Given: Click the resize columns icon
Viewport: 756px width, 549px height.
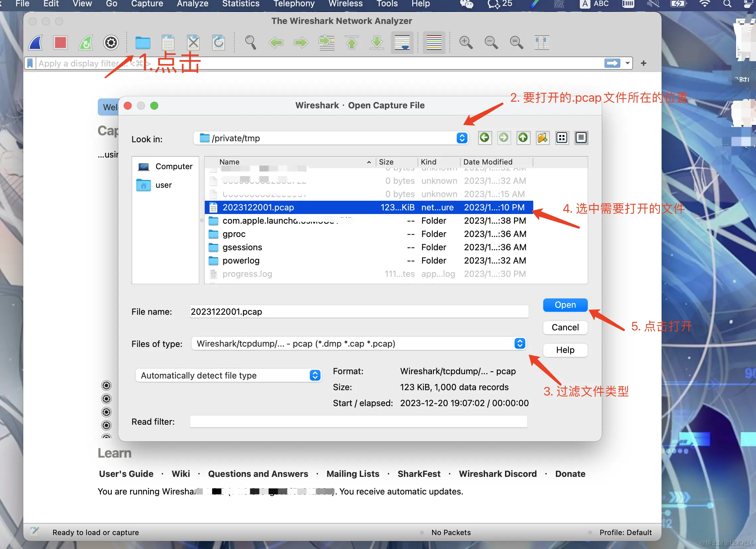Looking at the screenshot, I should (x=541, y=43).
